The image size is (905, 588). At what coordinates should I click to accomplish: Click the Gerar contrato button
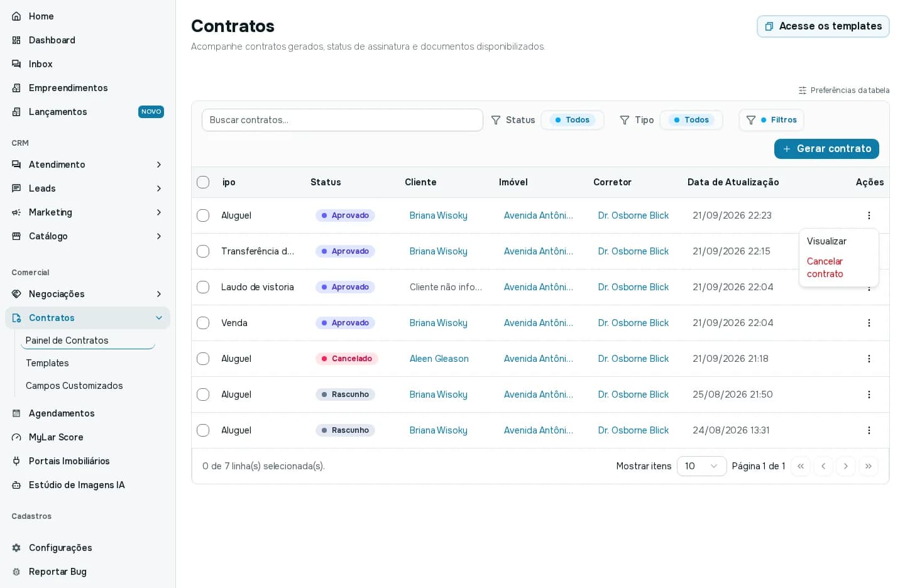826,149
